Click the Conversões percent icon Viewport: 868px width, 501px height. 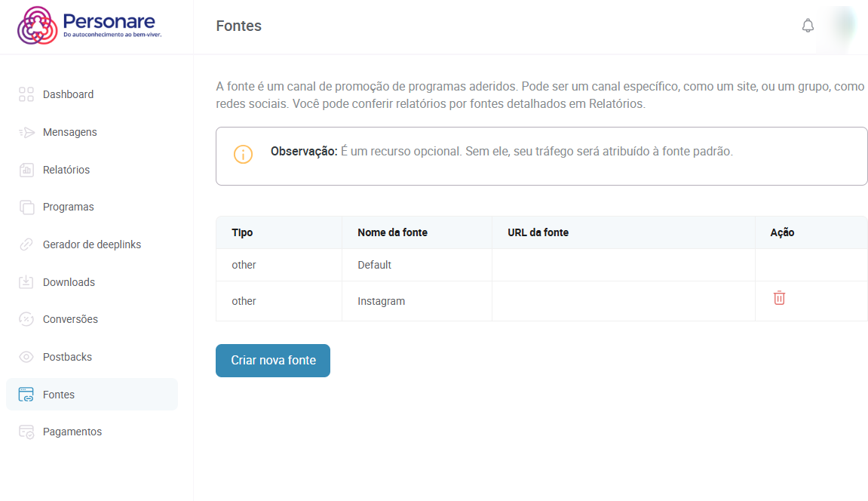click(26, 319)
